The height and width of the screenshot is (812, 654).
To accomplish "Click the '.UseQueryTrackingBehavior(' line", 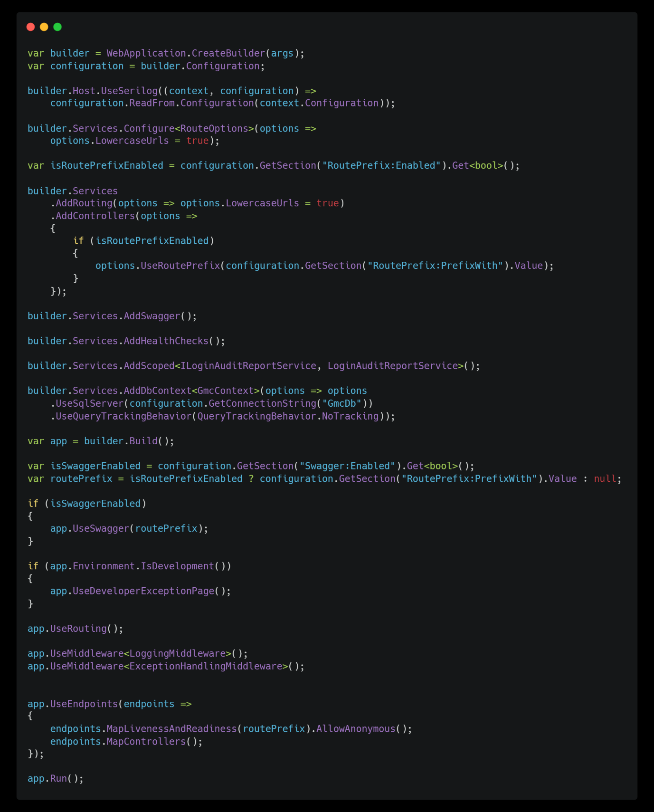I will (223, 416).
